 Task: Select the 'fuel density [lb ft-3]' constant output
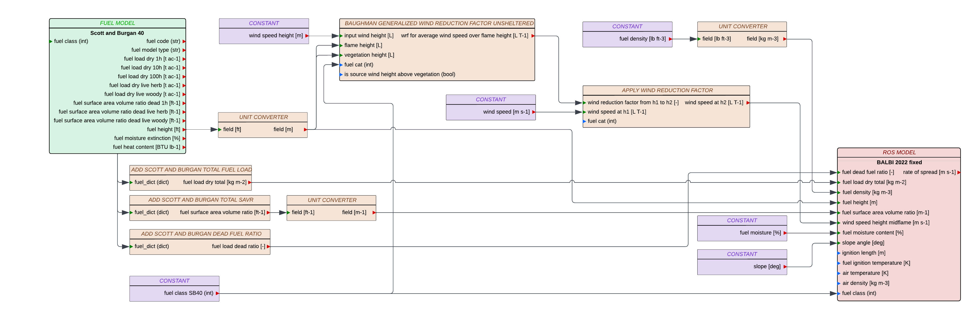point(643,39)
